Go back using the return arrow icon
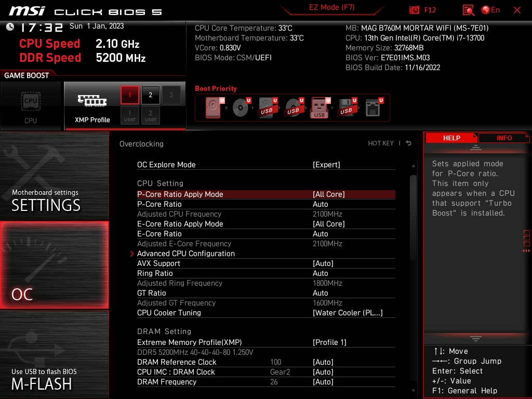The height and width of the screenshot is (399, 532). point(408,143)
